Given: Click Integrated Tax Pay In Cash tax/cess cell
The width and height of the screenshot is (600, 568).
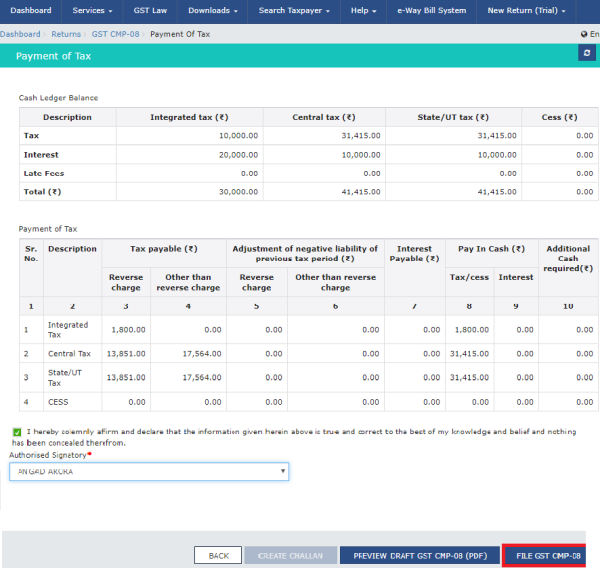Looking at the screenshot, I should point(471,328).
